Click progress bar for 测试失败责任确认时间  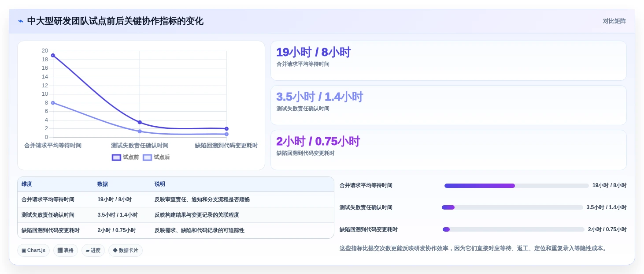coord(513,207)
